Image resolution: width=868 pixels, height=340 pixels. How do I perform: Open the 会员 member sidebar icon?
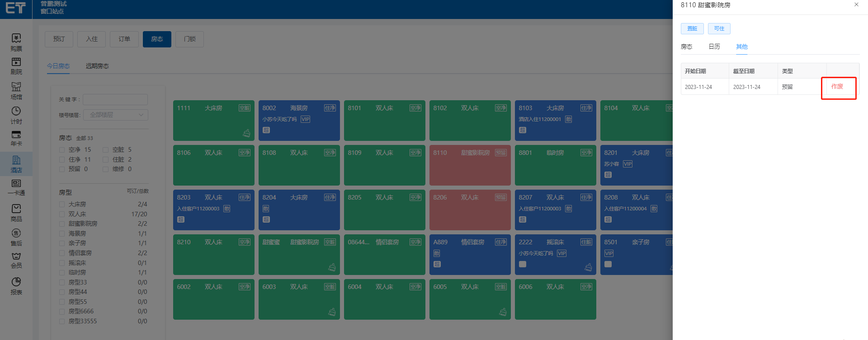point(16,261)
